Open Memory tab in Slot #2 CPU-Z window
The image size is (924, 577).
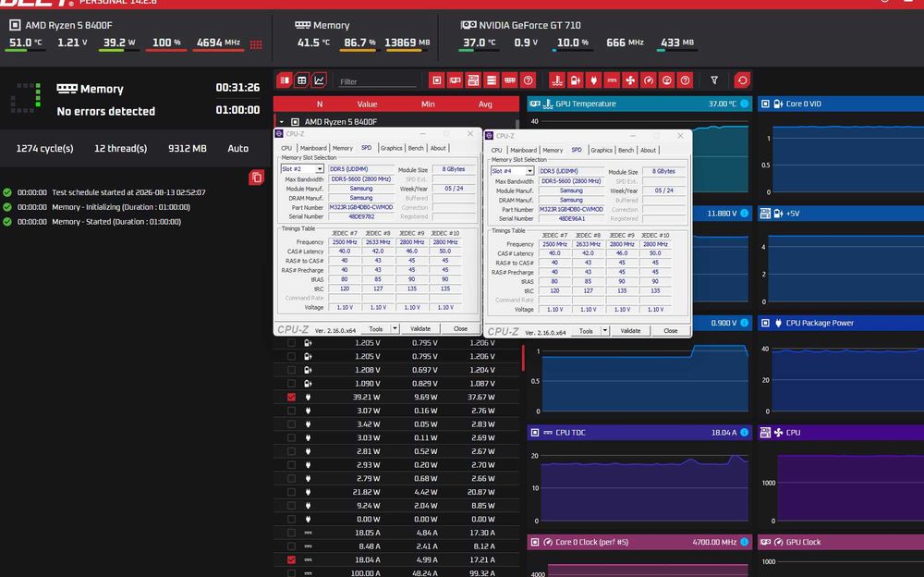(343, 148)
